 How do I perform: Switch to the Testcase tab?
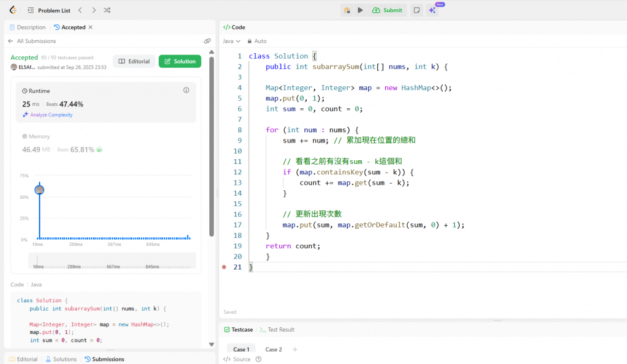coord(238,330)
